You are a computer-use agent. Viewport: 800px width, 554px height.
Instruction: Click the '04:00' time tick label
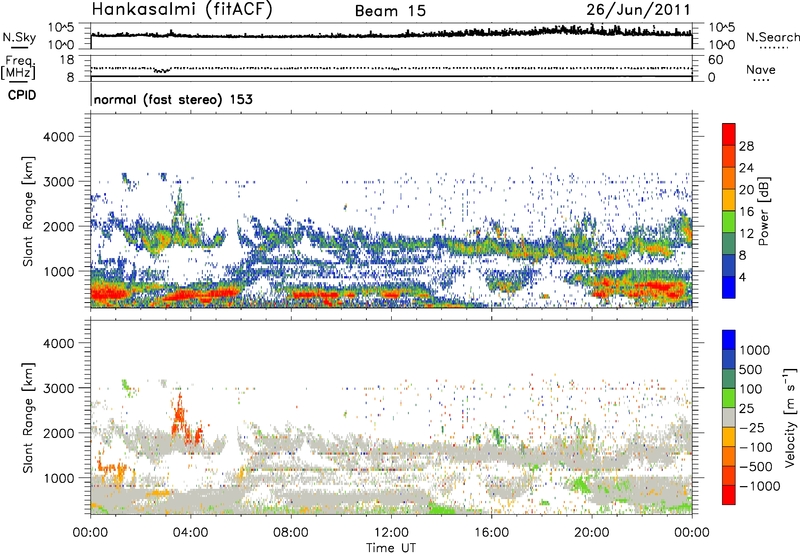point(190,533)
